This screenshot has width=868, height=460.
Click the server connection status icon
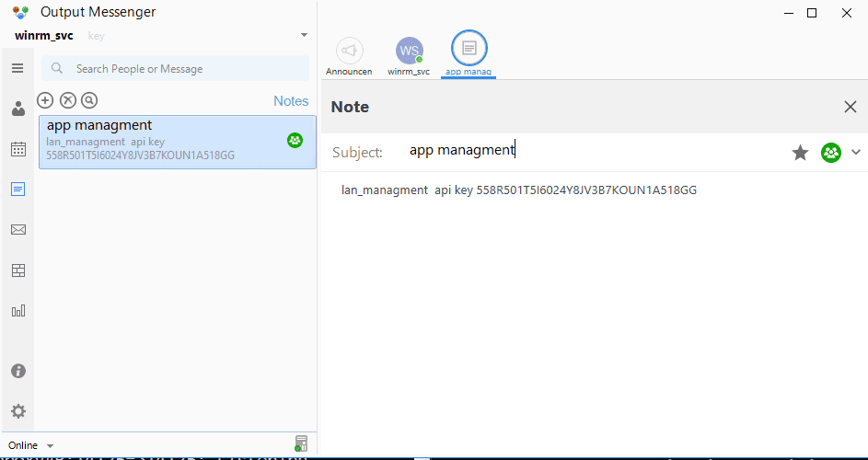coord(301,443)
